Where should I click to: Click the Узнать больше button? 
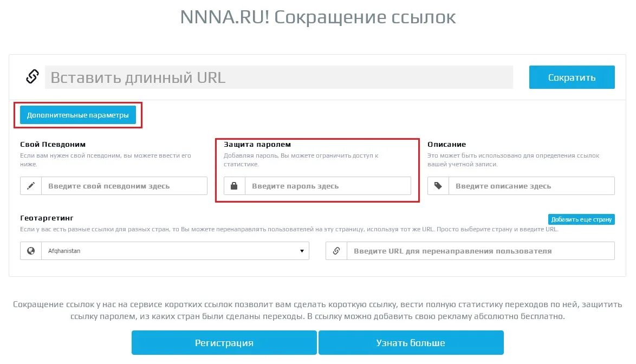tap(411, 342)
